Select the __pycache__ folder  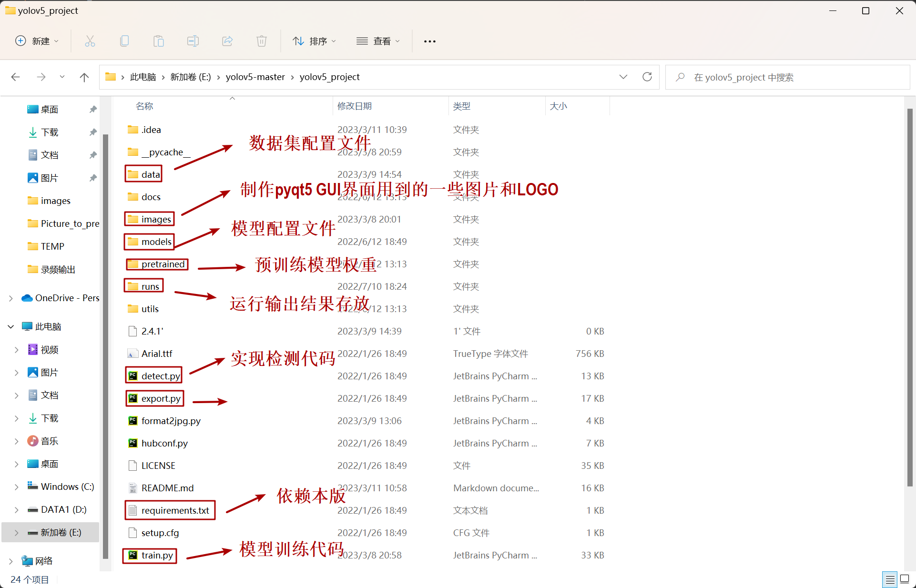(x=159, y=152)
